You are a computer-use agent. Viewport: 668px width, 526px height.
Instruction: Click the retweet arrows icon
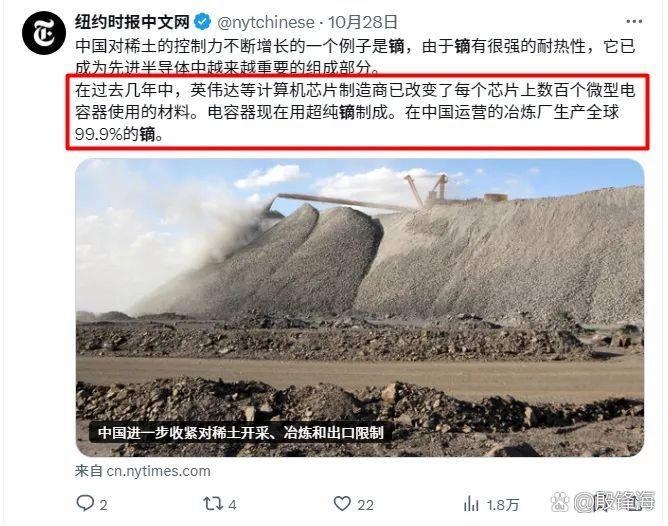point(213,504)
